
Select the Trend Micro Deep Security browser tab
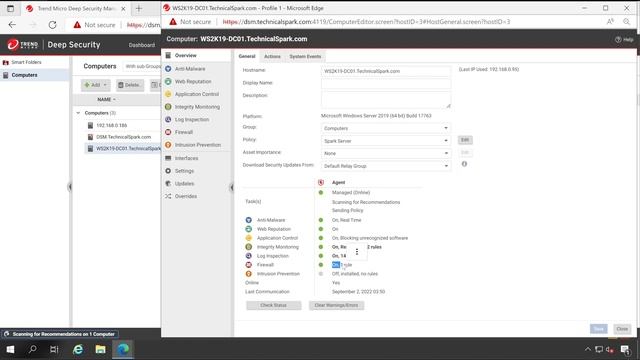pos(76,9)
